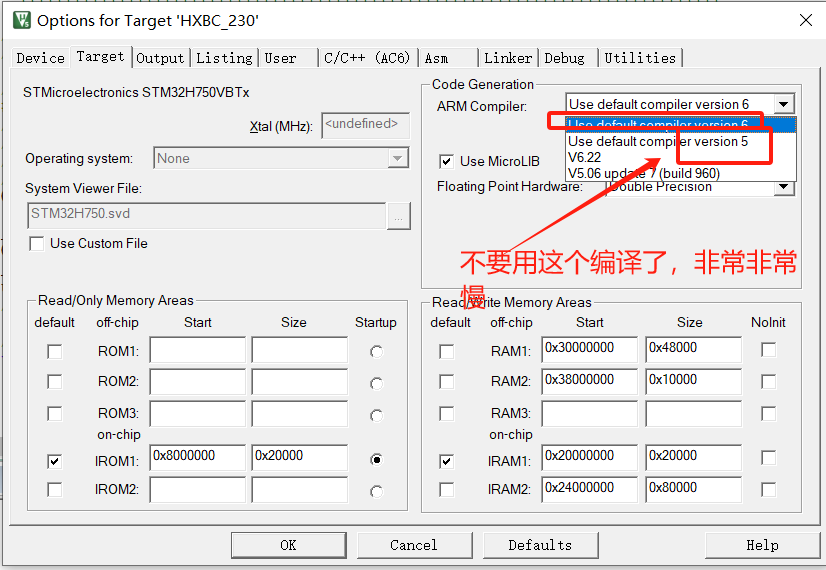Check the ROM1 default checkbox

pyautogui.click(x=54, y=351)
